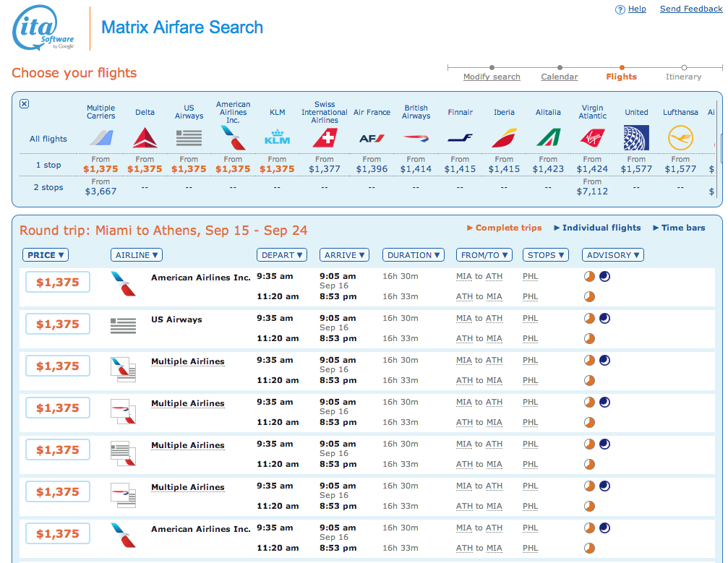
Task: Click the Iberia $1,415 one-stop price
Action: [x=504, y=169]
